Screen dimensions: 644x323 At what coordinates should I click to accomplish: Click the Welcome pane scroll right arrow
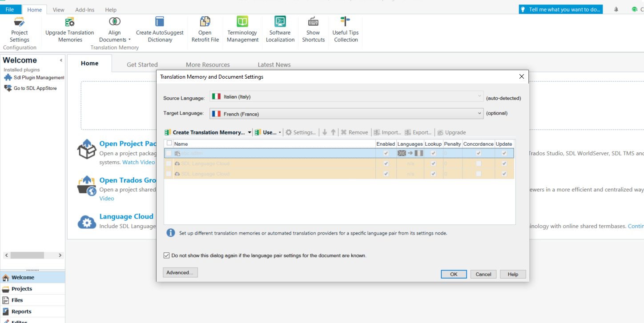60,255
